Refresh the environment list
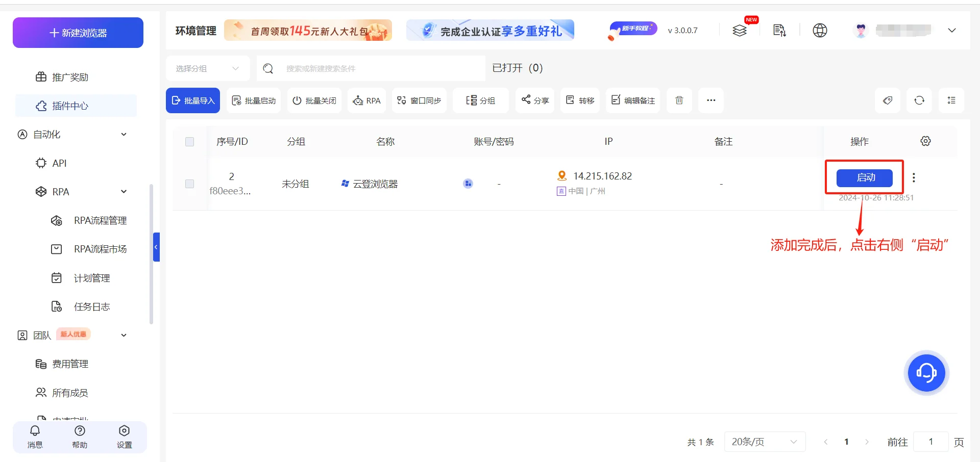 [919, 100]
